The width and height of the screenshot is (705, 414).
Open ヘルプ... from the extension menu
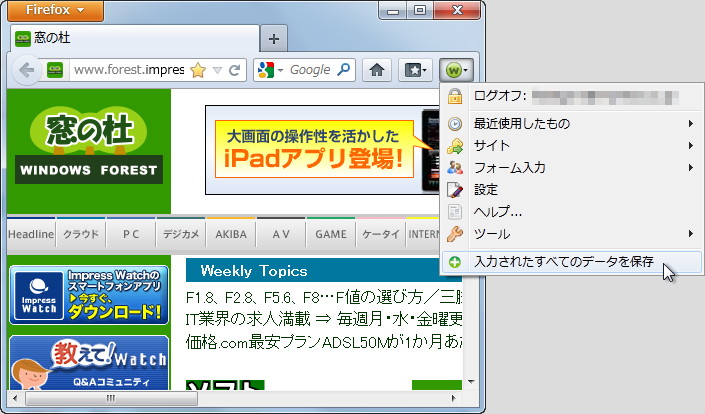click(x=571, y=212)
